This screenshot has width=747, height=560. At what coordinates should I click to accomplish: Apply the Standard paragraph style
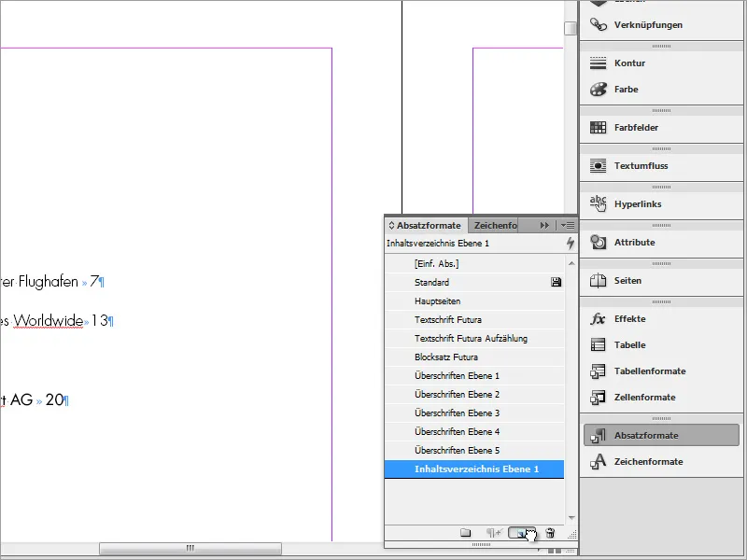tap(474, 283)
